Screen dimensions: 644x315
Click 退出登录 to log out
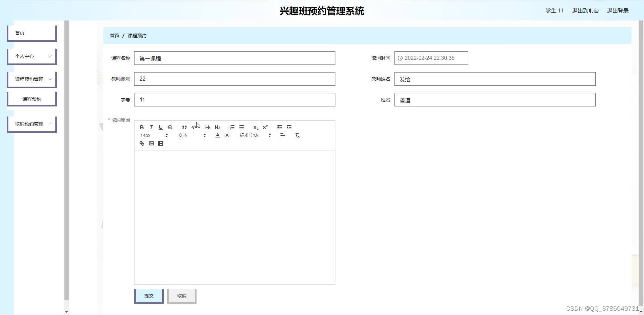[618, 11]
